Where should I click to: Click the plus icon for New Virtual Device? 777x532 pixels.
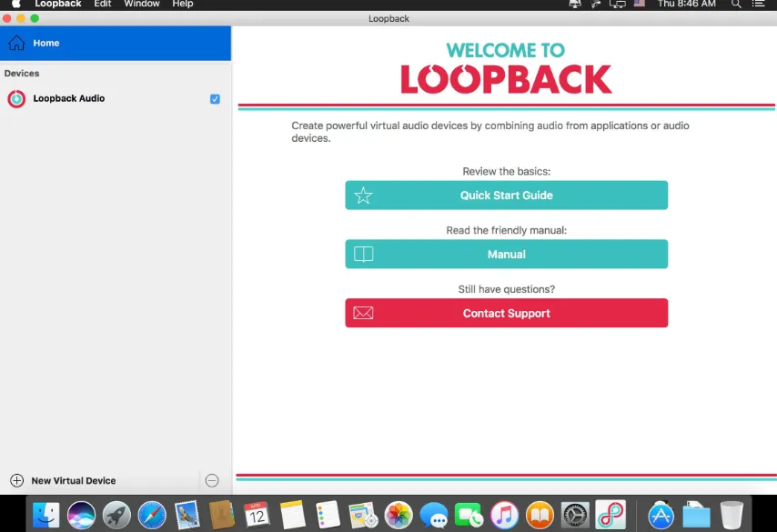pos(17,480)
